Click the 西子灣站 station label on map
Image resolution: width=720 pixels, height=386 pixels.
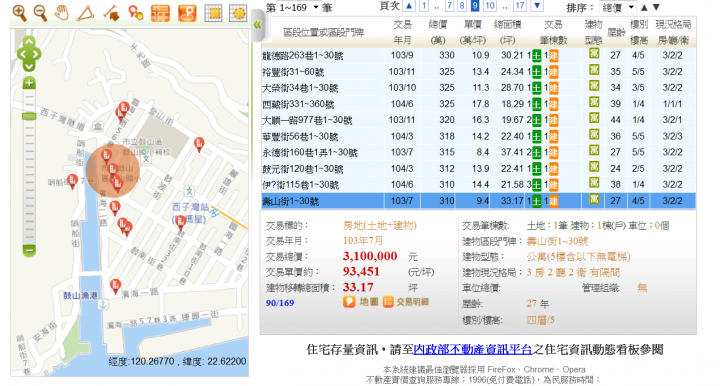pos(191,207)
